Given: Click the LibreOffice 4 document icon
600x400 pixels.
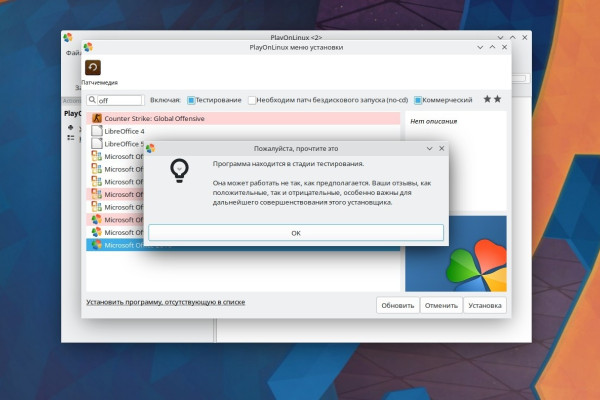Looking at the screenshot, I should [x=97, y=131].
